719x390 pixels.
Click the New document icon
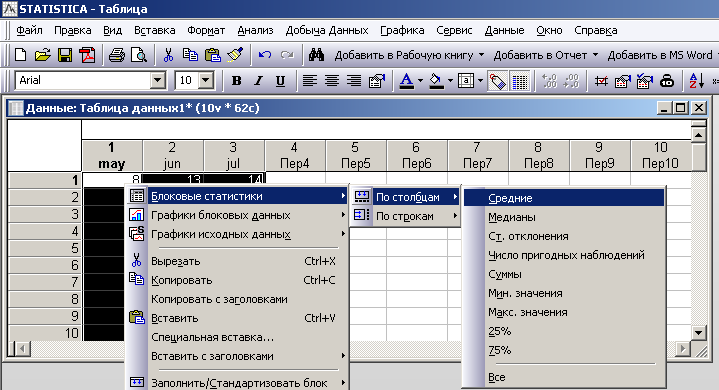point(20,55)
